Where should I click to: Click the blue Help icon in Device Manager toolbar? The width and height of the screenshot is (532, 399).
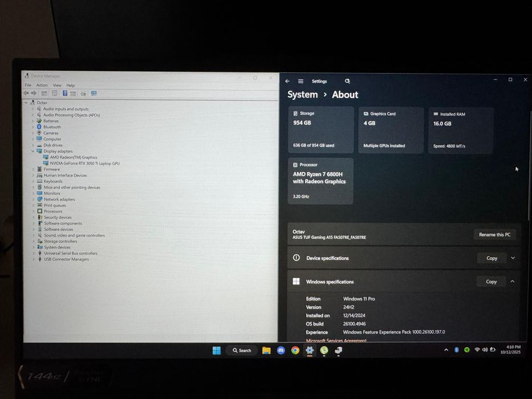pos(65,93)
